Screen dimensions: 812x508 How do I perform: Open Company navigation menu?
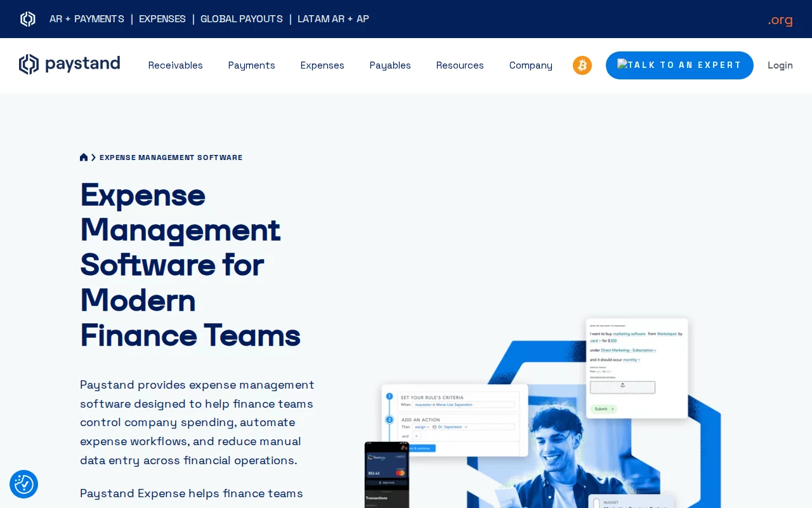[x=531, y=65]
